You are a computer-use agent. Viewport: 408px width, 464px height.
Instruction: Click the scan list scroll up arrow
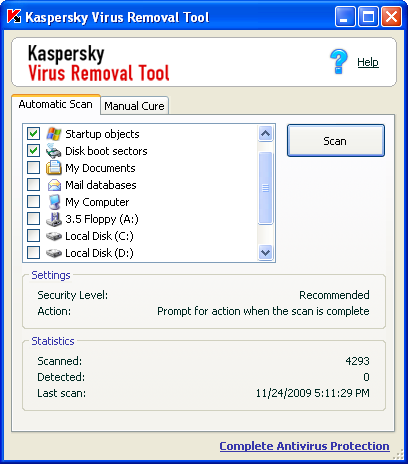(265, 134)
